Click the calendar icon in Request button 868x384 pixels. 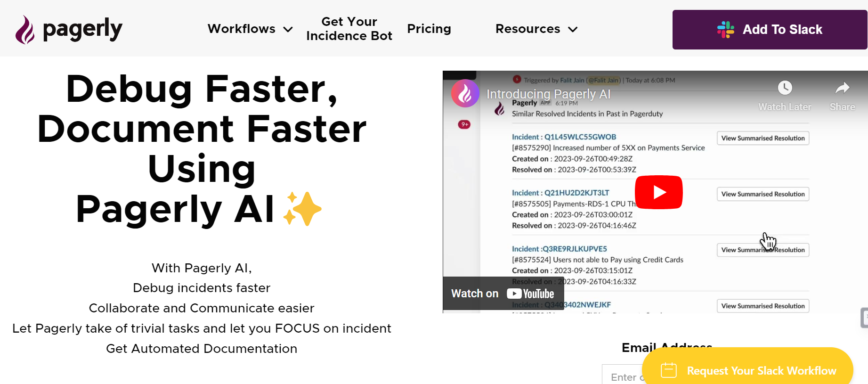coord(668,370)
